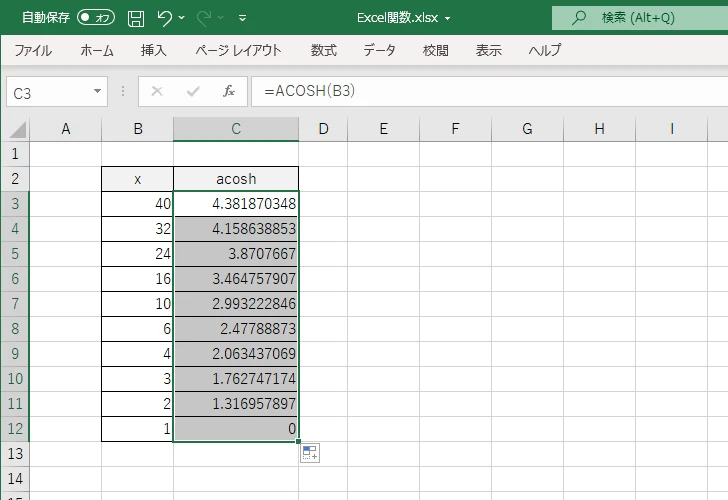Click the Redo arrow icon
Screen dimensions: 728x500
[x=204, y=18]
